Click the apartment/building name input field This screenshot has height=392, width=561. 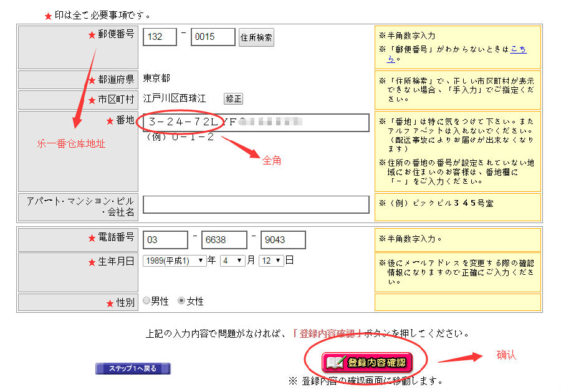[x=256, y=204]
